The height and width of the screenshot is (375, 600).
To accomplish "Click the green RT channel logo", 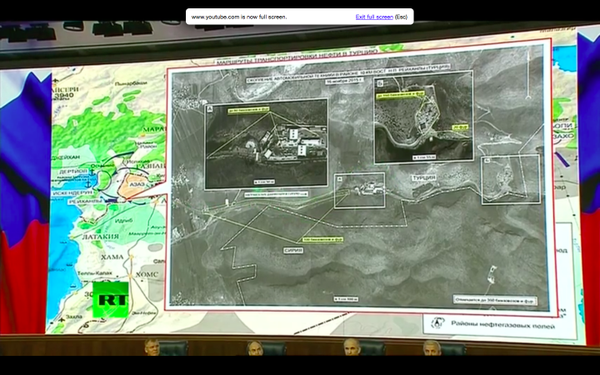I will (111, 300).
